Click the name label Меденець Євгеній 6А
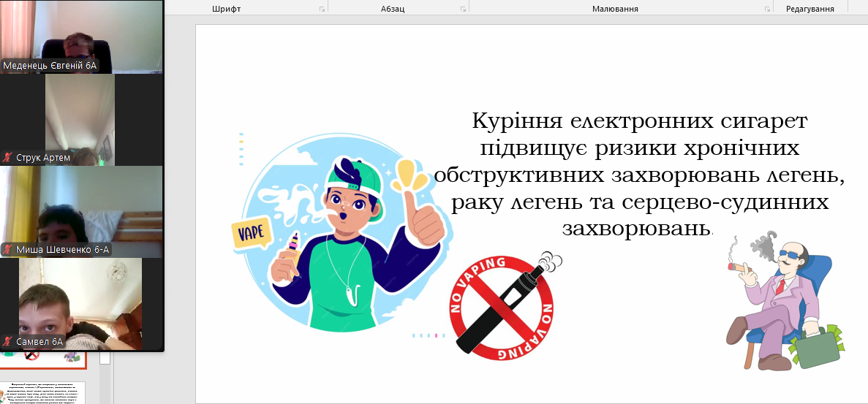868x404 pixels. (x=50, y=66)
